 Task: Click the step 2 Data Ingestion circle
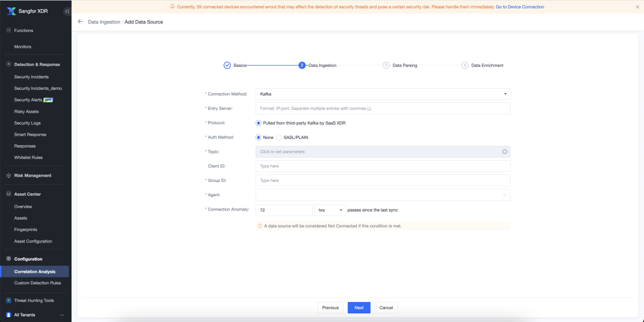pos(302,65)
